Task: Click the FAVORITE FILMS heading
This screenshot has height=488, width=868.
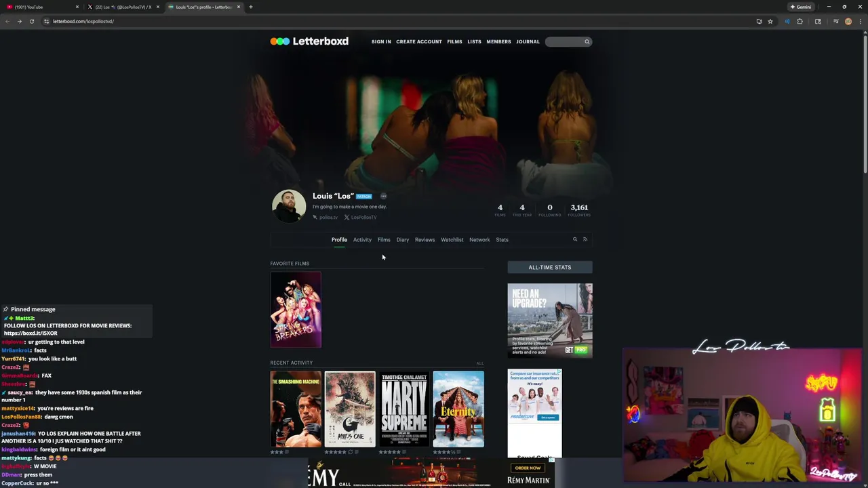Action: pos(290,264)
